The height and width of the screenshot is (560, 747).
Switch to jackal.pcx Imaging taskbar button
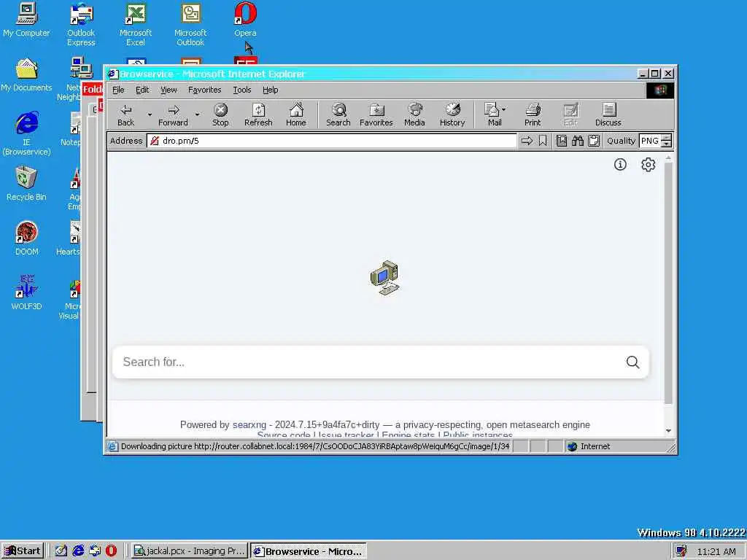[189, 551]
